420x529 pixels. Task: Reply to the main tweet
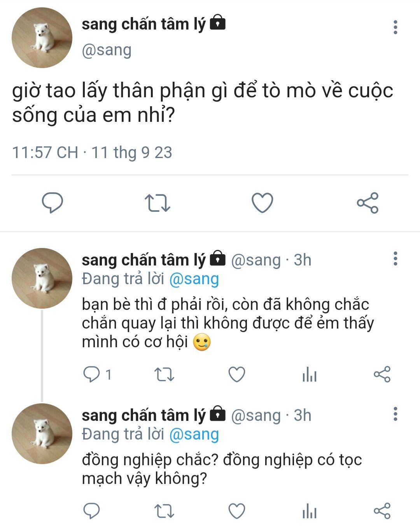(x=52, y=203)
